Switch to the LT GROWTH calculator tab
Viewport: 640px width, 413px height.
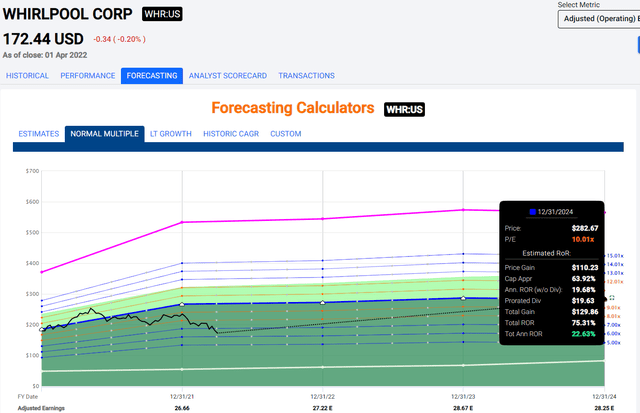click(x=171, y=134)
